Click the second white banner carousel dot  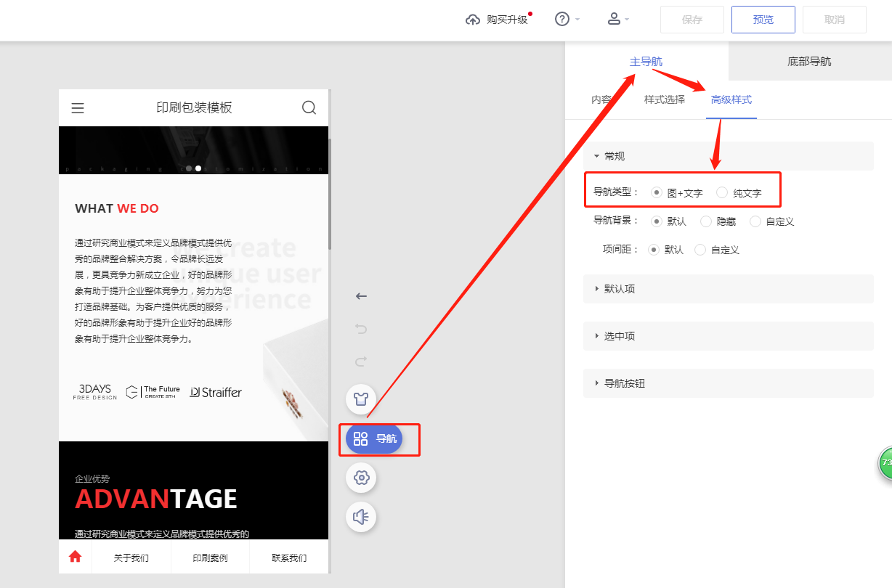pyautogui.click(x=198, y=168)
